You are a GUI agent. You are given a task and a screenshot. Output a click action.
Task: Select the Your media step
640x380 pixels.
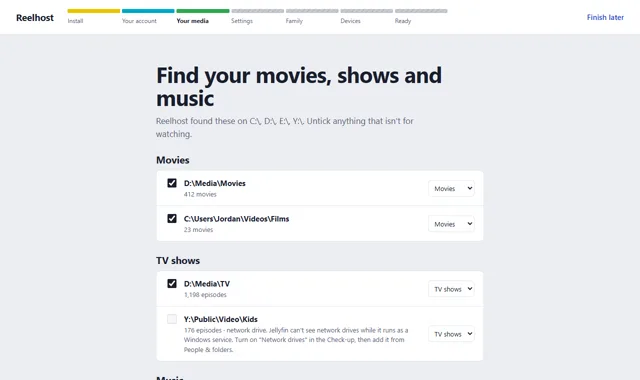tap(193, 21)
